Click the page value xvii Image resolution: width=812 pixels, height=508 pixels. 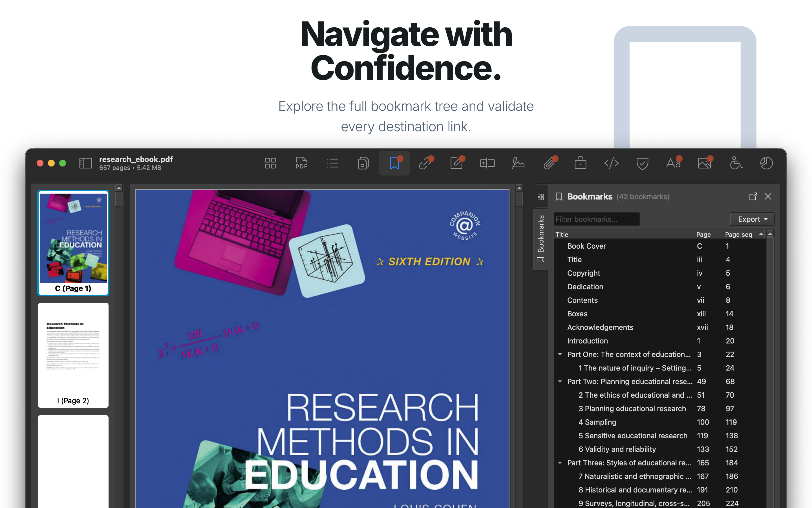(702, 327)
